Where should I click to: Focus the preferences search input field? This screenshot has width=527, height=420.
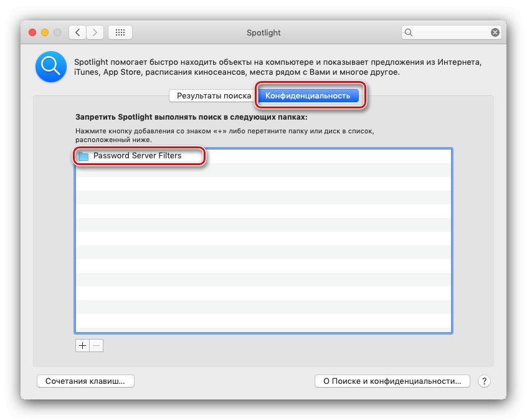[452, 32]
